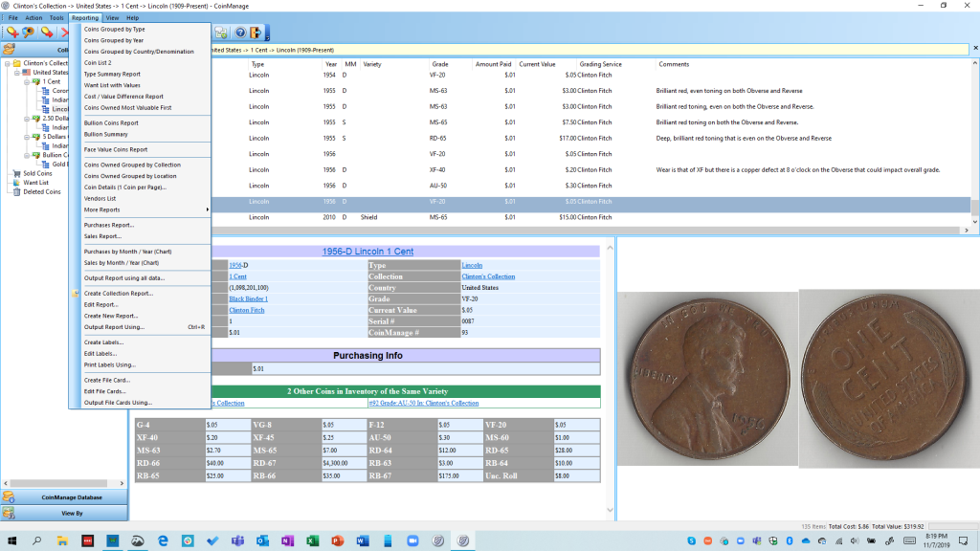
Task: Click the coin stack icon in Collections header
Action: (x=9, y=50)
